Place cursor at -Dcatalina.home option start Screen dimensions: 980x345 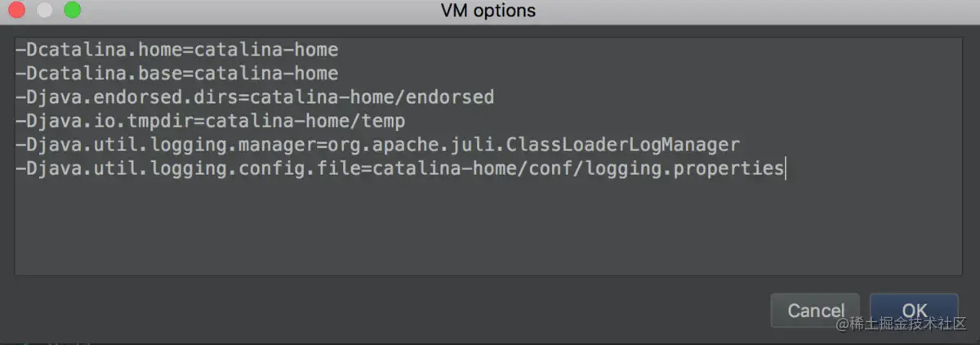pyautogui.click(x=16, y=51)
